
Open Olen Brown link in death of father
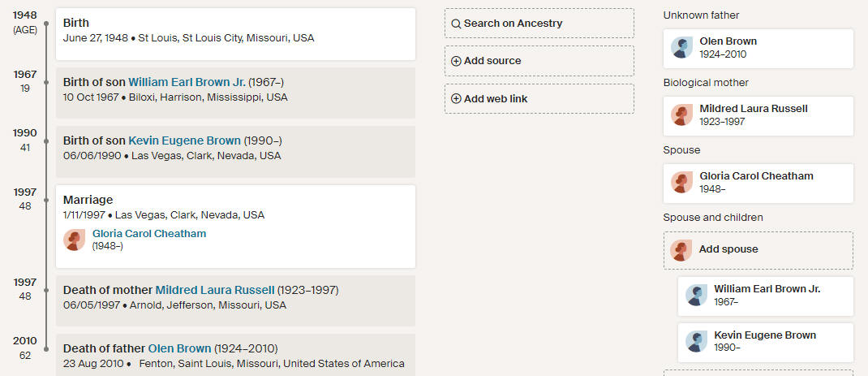179,349
